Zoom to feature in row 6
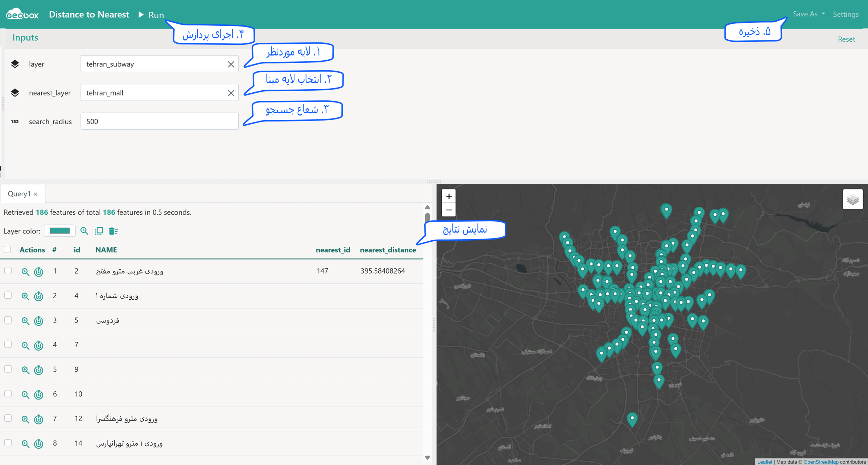This screenshot has height=465, width=868. 25,394
